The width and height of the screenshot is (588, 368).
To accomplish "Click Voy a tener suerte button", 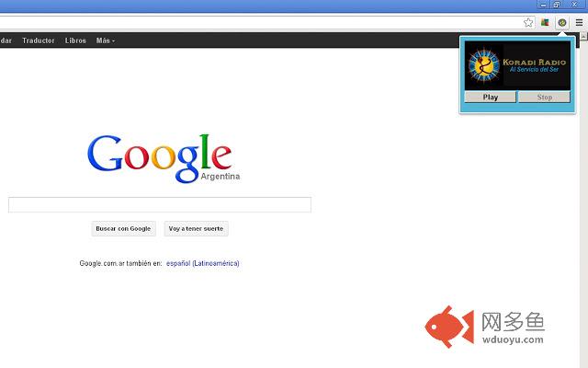I will (196, 229).
